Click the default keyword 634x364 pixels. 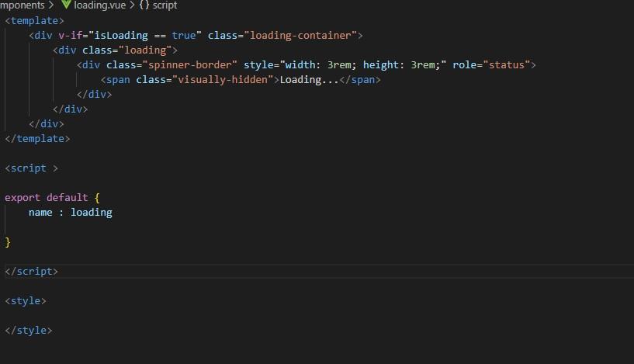click(67, 198)
